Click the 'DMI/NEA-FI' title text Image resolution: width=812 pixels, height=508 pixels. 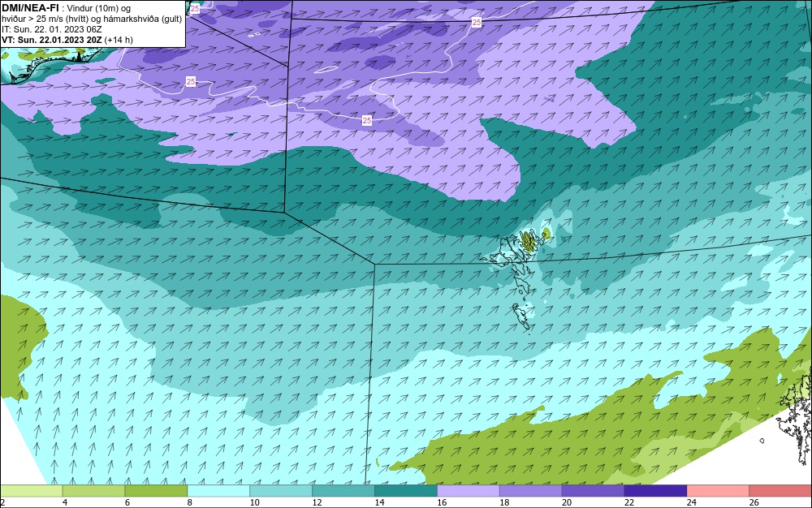click(30, 8)
